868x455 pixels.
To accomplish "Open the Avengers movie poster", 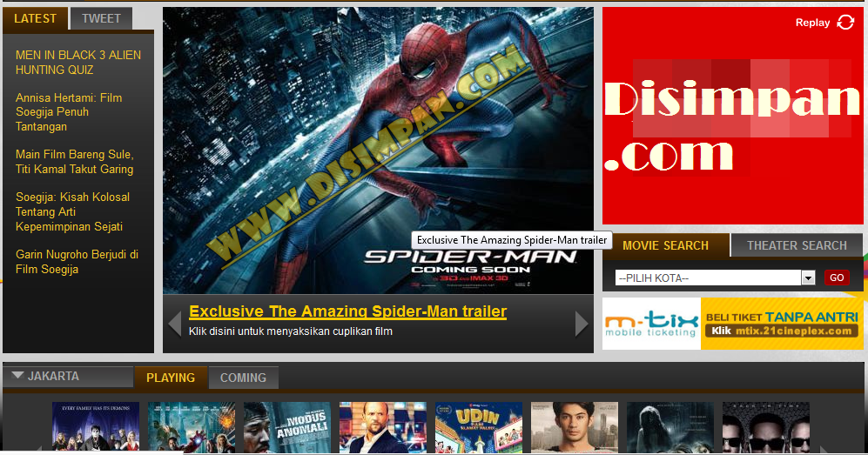I will [192, 427].
